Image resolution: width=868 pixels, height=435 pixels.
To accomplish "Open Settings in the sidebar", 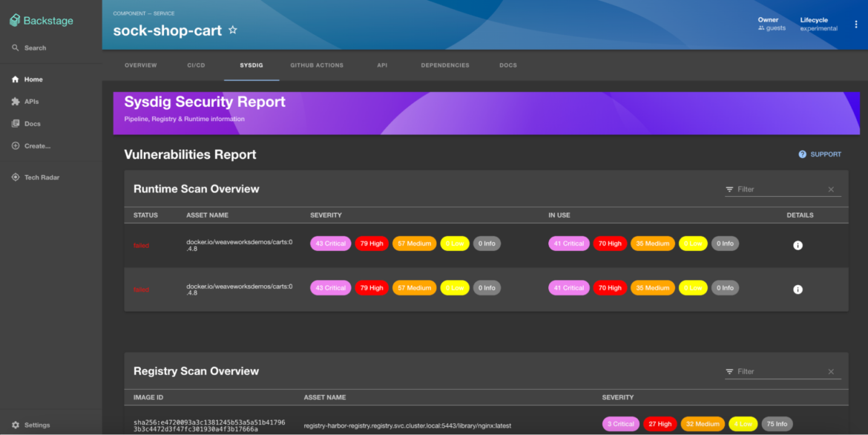I will pos(30,425).
